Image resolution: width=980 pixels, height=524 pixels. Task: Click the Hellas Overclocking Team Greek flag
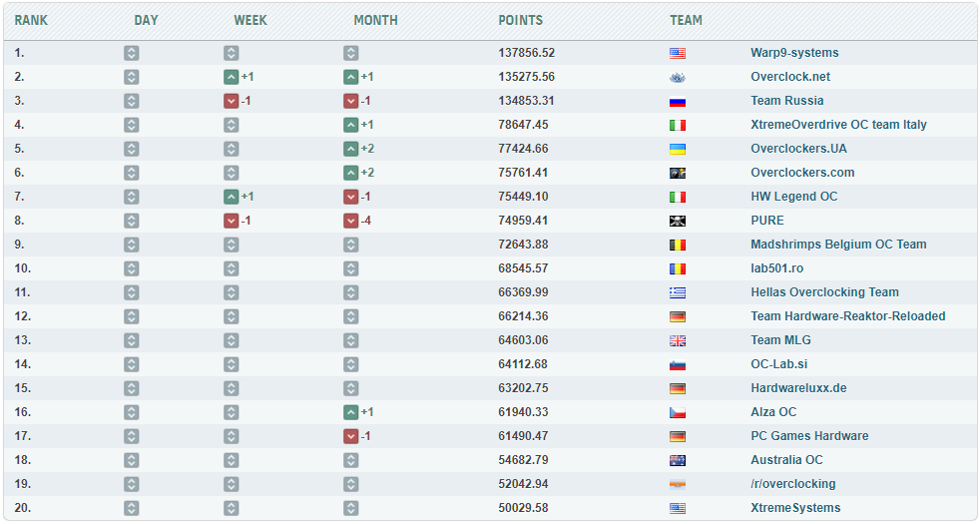[x=678, y=292]
